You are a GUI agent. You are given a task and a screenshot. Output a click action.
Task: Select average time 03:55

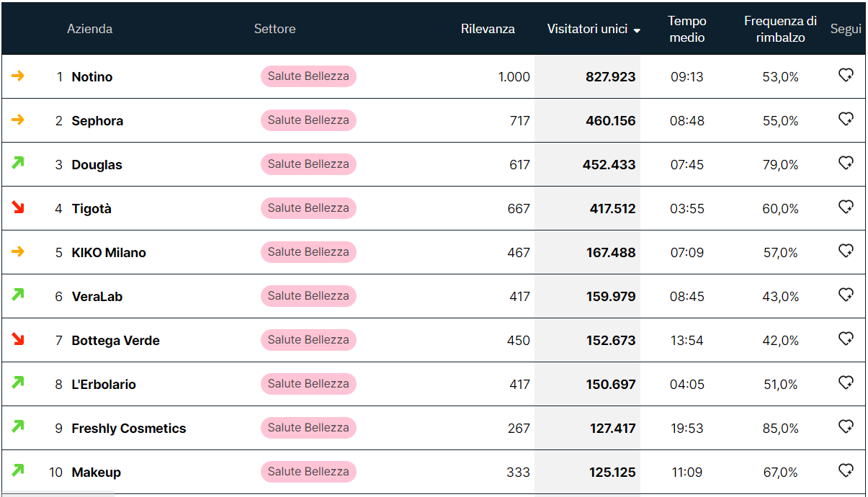pos(687,209)
